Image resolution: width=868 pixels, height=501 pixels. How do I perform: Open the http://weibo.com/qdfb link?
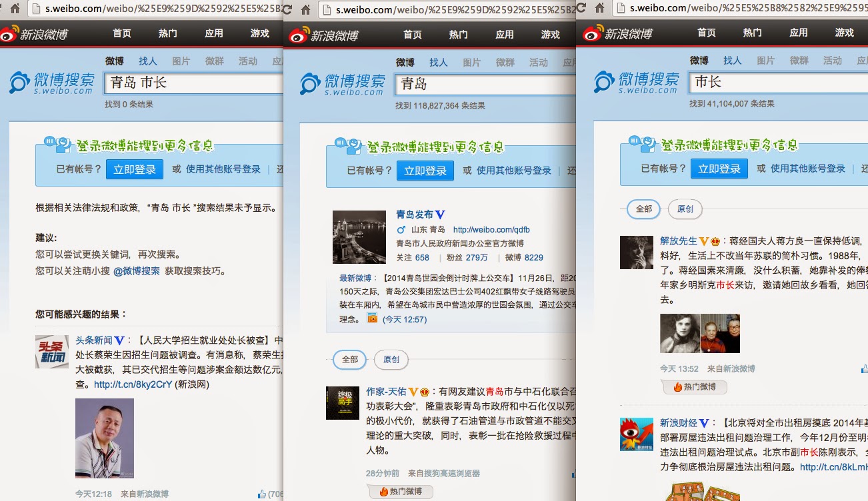(x=491, y=230)
